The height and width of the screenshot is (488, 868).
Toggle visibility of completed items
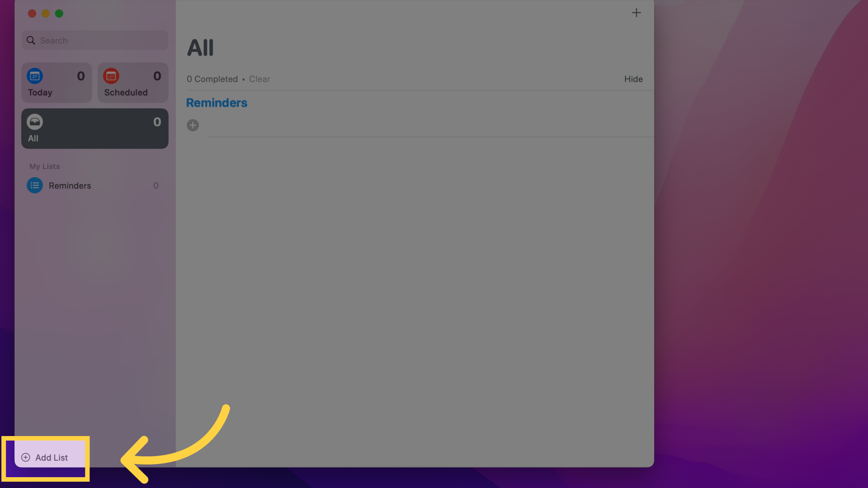click(x=633, y=79)
